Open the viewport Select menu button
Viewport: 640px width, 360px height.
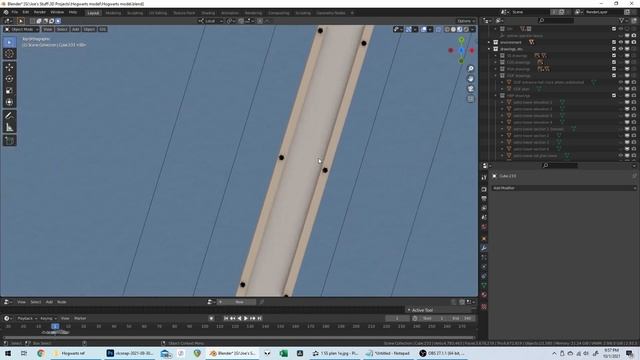click(x=62, y=29)
